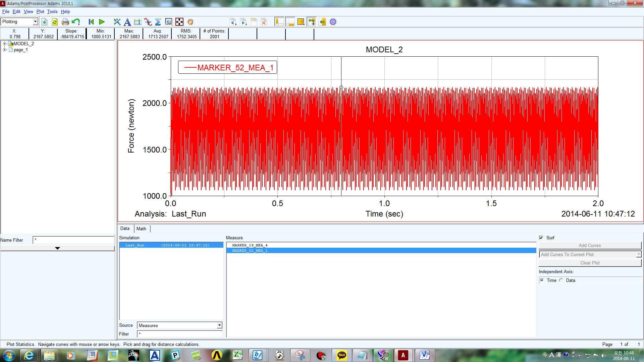Expand the MODEL_2 tree node
The height and width of the screenshot is (362, 644).
[5, 44]
